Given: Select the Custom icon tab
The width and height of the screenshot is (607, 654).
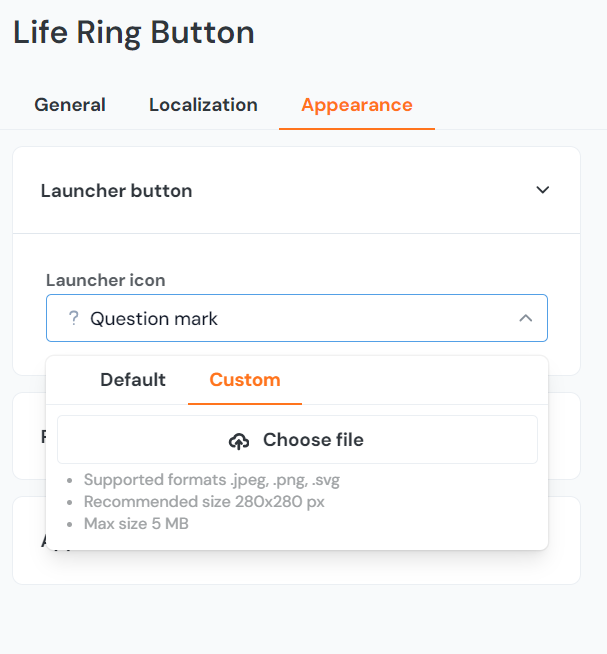Looking at the screenshot, I should pos(245,380).
